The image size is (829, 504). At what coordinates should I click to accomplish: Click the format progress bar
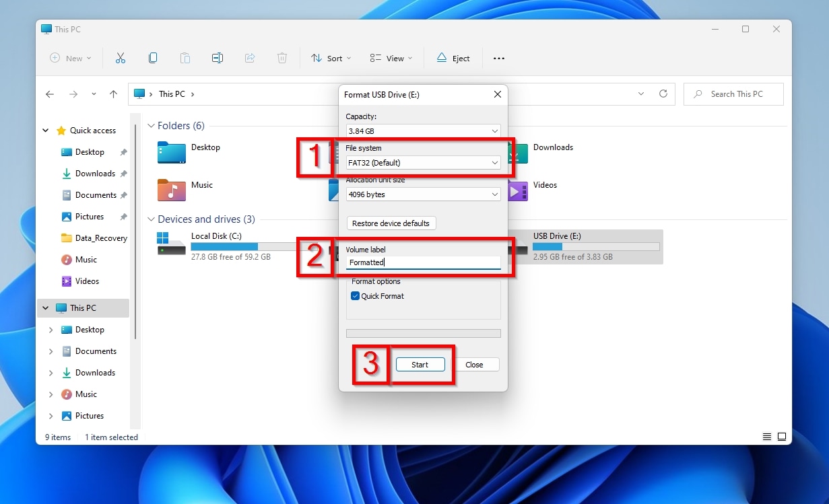click(423, 333)
